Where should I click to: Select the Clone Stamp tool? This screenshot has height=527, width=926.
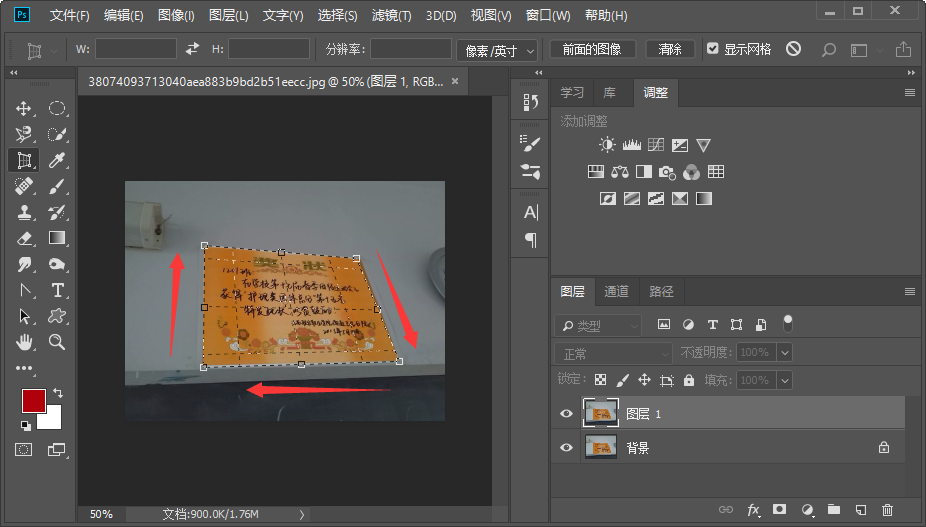pyautogui.click(x=24, y=212)
